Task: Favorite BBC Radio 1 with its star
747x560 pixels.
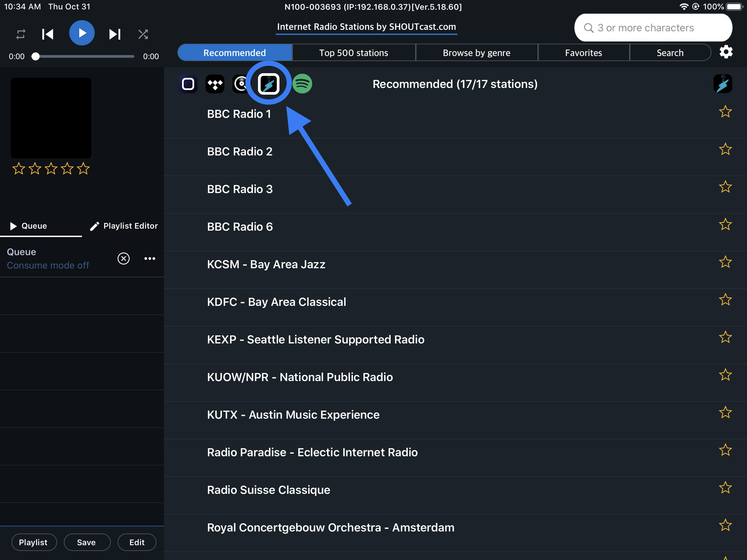Action: point(725,112)
